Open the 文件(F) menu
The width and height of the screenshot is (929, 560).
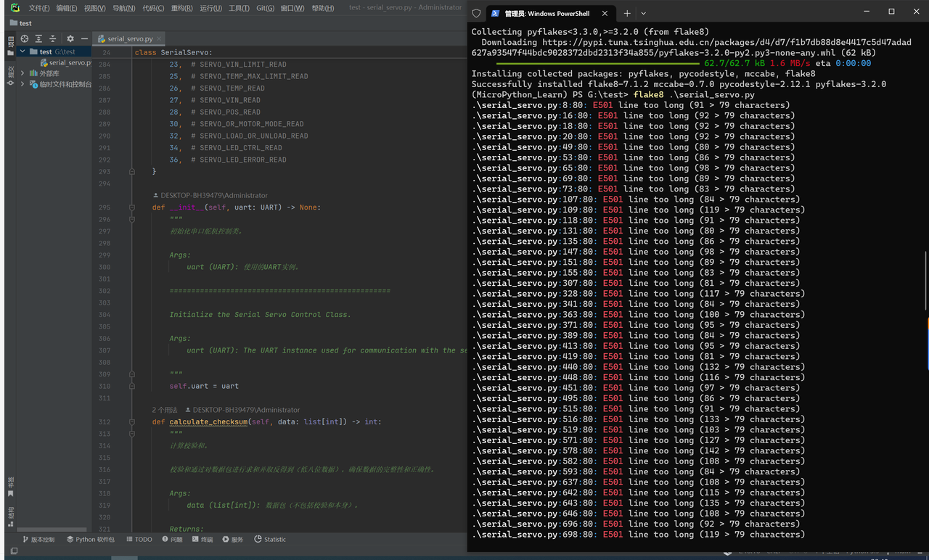pyautogui.click(x=39, y=8)
